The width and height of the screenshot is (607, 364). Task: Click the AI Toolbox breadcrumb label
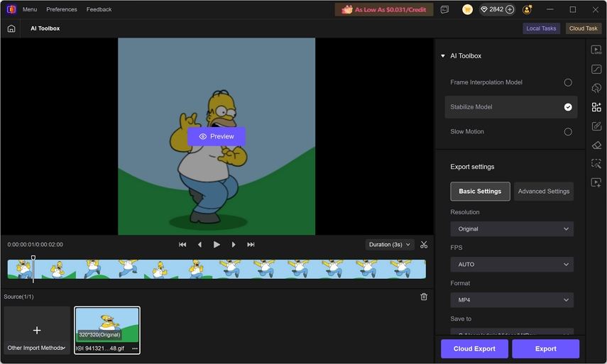click(45, 28)
